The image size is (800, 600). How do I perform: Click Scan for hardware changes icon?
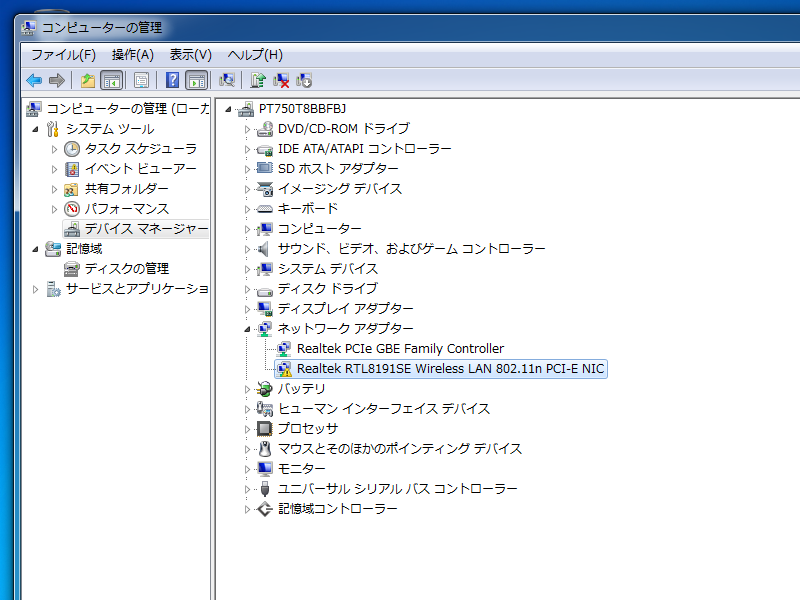point(227,80)
